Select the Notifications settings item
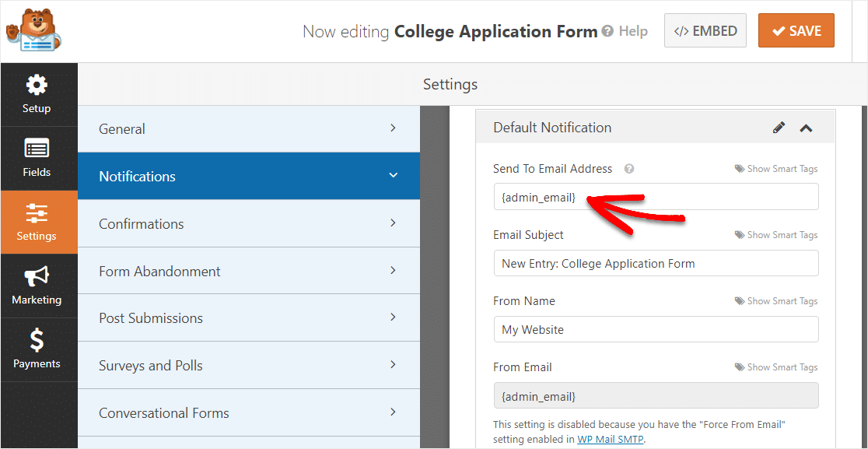This screenshot has width=868, height=449. point(249,176)
